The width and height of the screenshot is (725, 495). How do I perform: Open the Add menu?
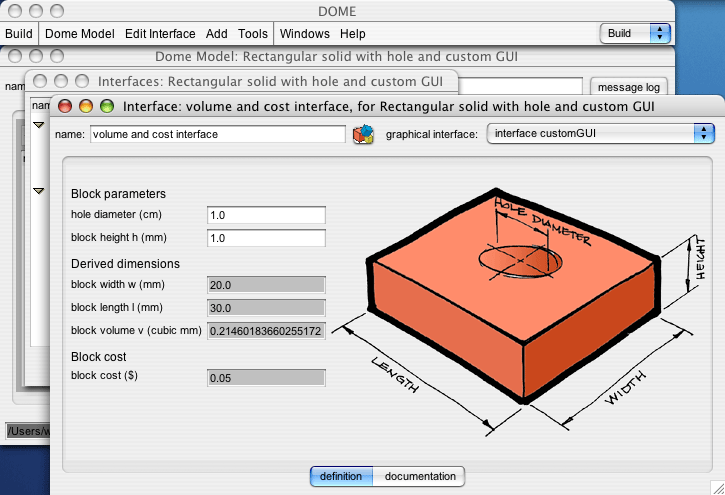pos(216,34)
